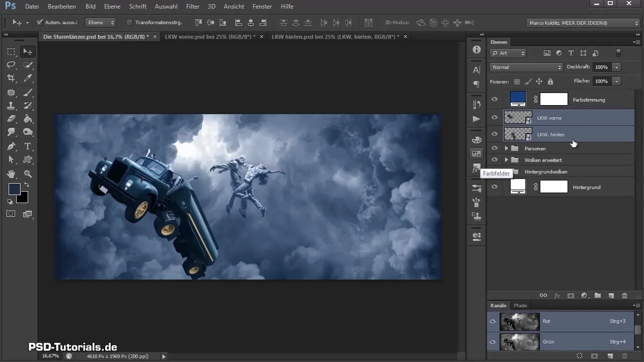Select the Crop tool
This screenshot has width=644, height=362.
11,78
